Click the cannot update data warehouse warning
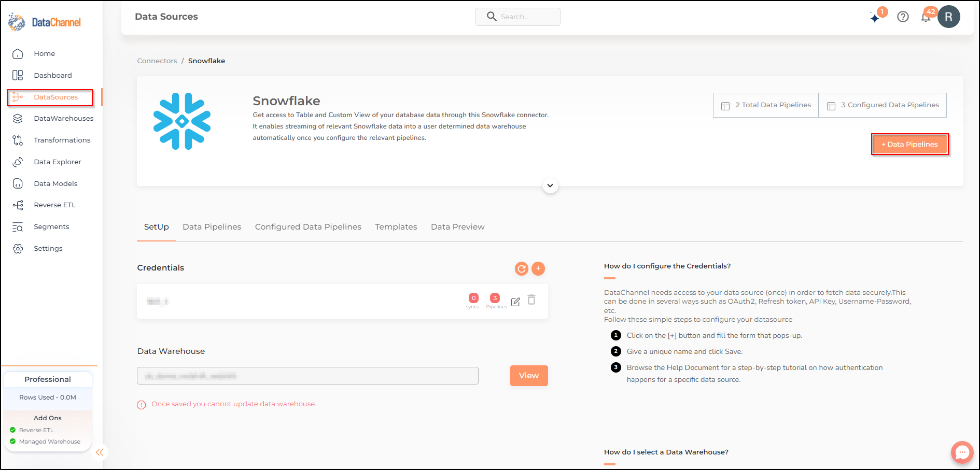 coord(227,404)
